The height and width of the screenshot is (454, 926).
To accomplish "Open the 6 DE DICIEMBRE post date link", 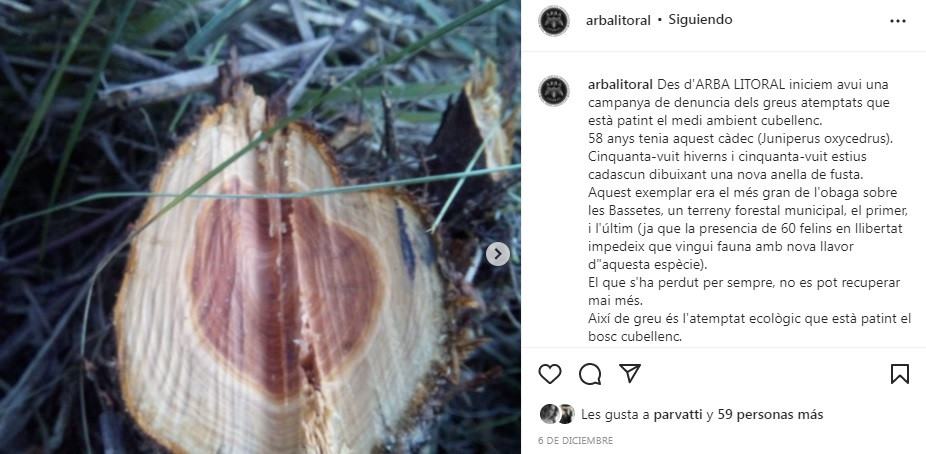I will coord(575,440).
